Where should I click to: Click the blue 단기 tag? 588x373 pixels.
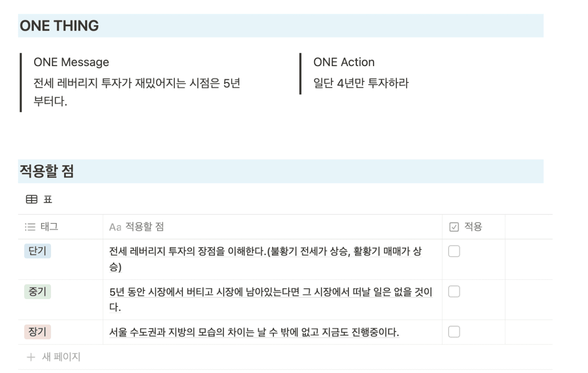(38, 251)
